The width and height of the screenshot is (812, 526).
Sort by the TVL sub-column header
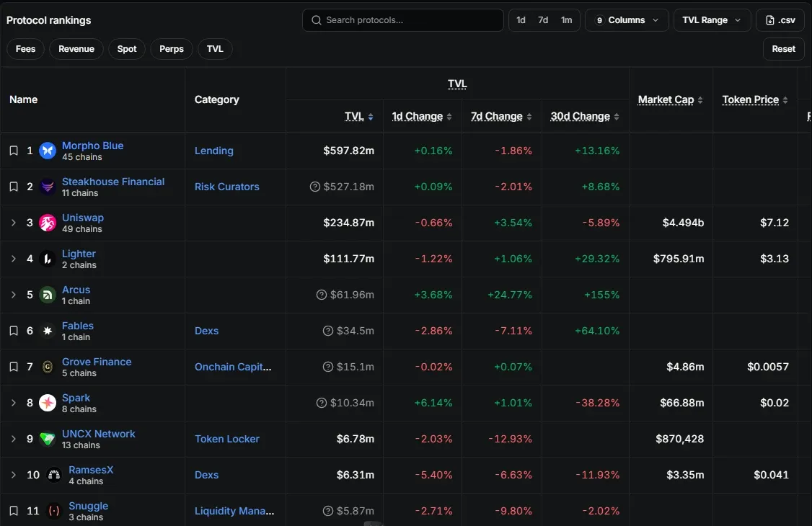(359, 117)
